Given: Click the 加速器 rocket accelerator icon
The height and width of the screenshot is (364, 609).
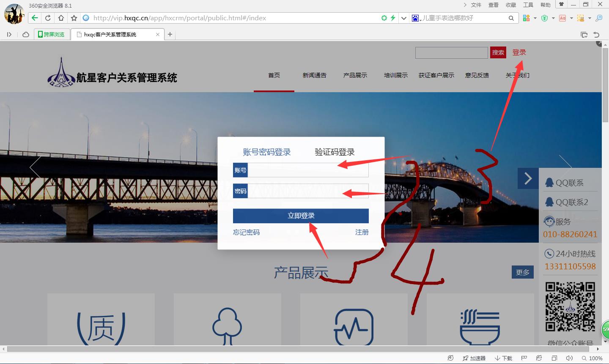Looking at the screenshot, I should [474, 358].
